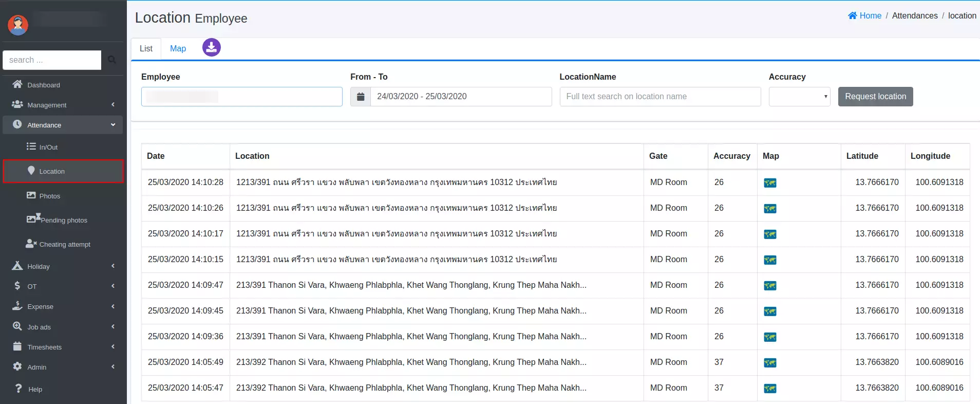Click the Attendances breadcrumb
980x404 pixels.
pyautogui.click(x=914, y=15)
